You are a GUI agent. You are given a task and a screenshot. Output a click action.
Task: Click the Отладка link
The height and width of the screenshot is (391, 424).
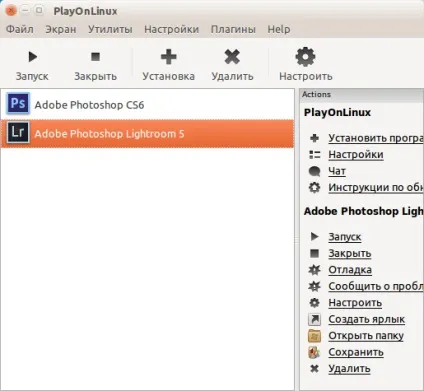pyautogui.click(x=350, y=270)
